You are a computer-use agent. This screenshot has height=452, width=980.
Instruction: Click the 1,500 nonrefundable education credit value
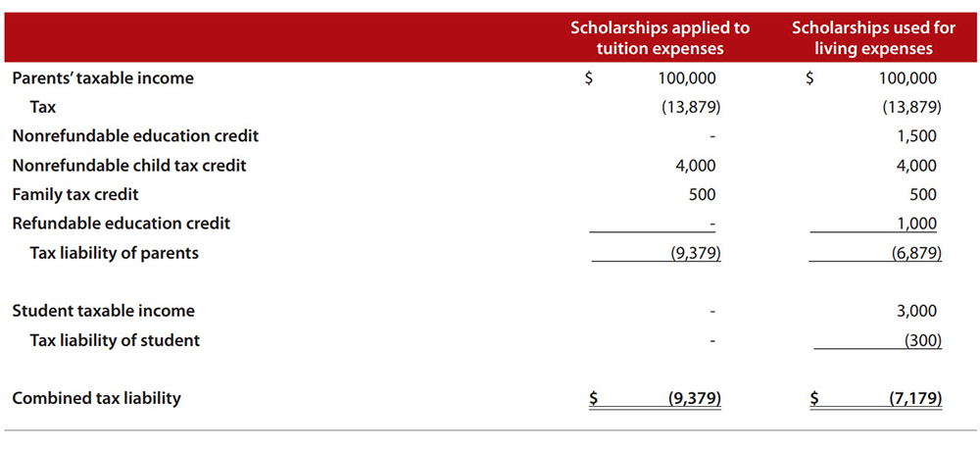point(916,136)
